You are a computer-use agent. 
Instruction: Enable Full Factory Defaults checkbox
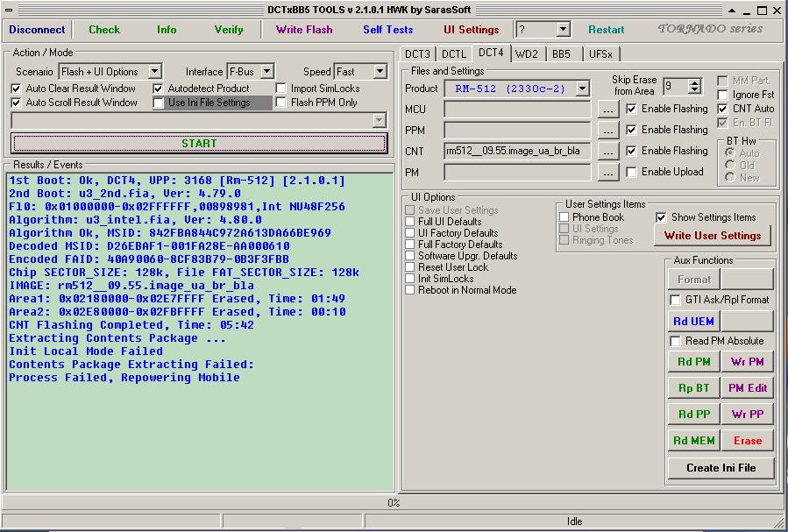coord(410,245)
